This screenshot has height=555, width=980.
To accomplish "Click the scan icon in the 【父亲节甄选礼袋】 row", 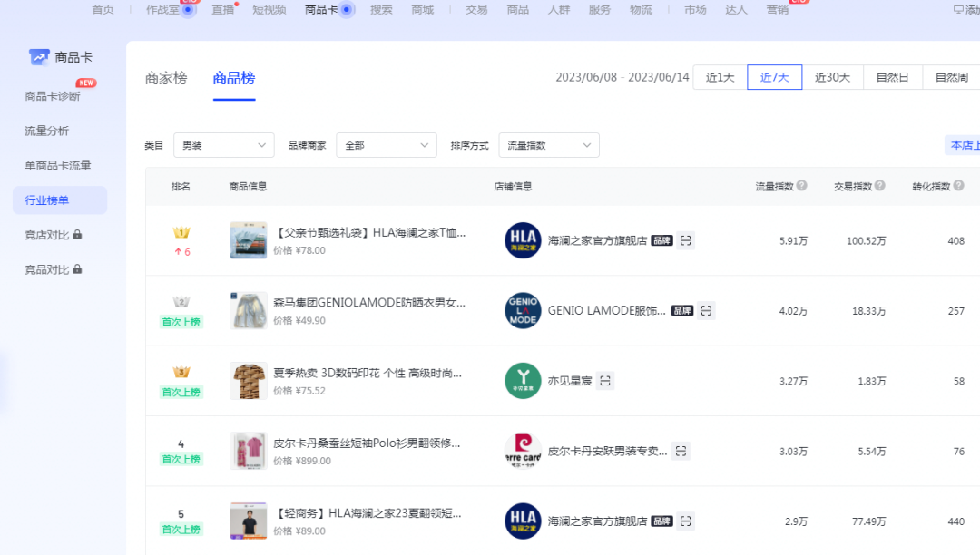I will click(686, 241).
